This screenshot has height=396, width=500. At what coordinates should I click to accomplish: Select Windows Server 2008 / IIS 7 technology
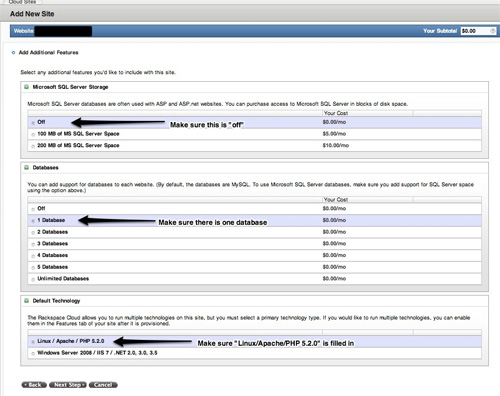tap(33, 353)
